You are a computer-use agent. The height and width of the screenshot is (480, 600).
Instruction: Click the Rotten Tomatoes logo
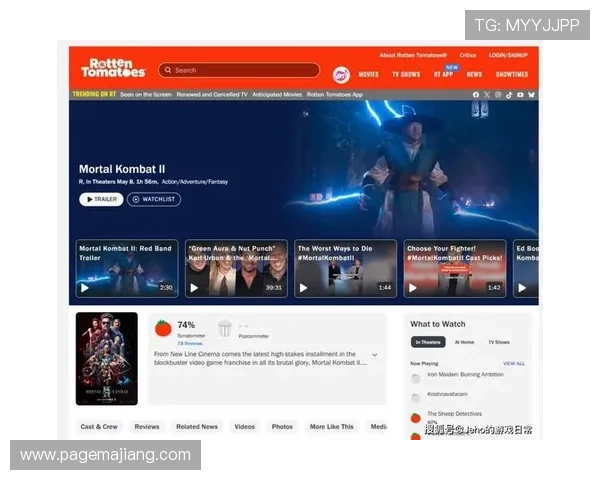pyautogui.click(x=113, y=68)
